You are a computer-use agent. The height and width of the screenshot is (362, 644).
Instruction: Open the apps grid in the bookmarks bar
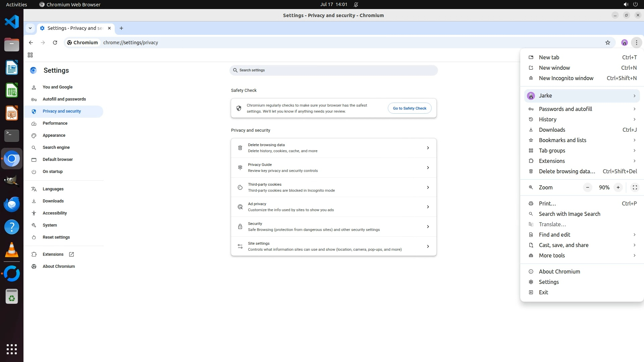pos(30,55)
